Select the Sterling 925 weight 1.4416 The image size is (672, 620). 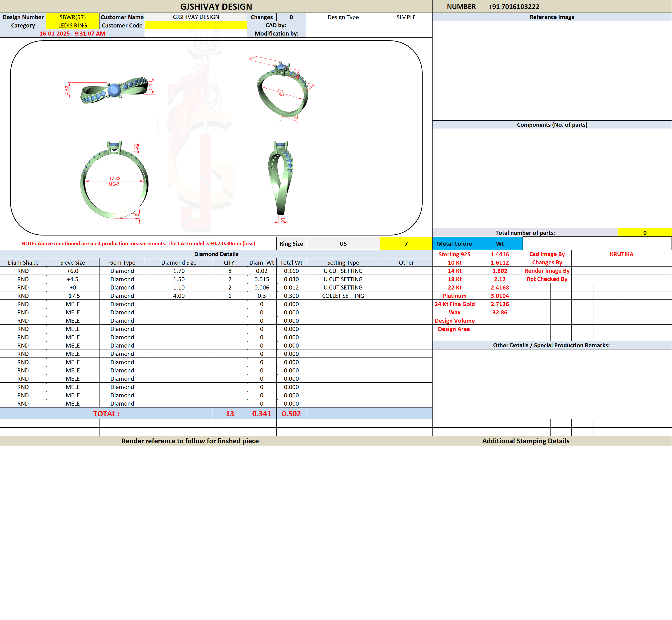tap(500, 254)
